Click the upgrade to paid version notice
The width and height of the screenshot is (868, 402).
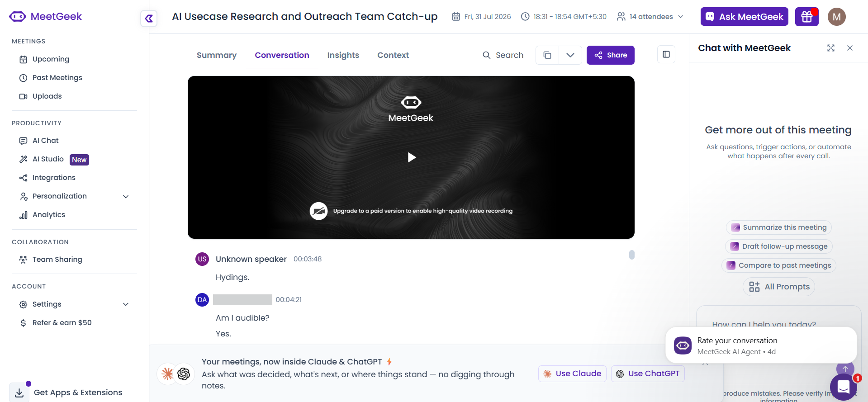pos(411,211)
